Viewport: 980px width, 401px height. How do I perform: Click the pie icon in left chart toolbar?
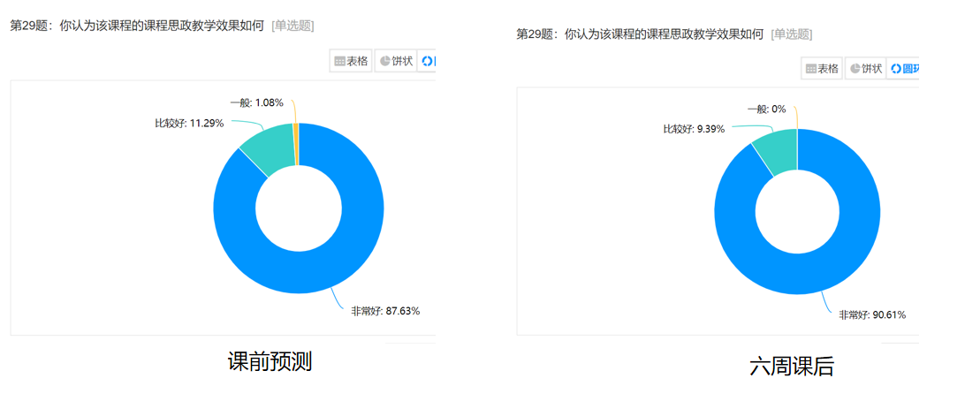[x=385, y=62]
